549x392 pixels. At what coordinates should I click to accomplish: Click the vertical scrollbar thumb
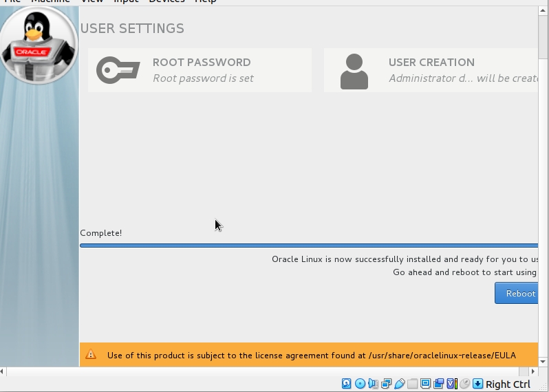pyautogui.click(x=543, y=37)
